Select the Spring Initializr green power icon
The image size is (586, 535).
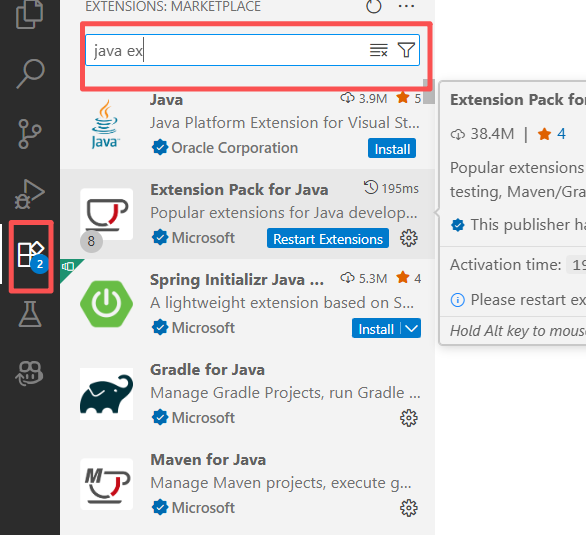pyautogui.click(x=107, y=304)
